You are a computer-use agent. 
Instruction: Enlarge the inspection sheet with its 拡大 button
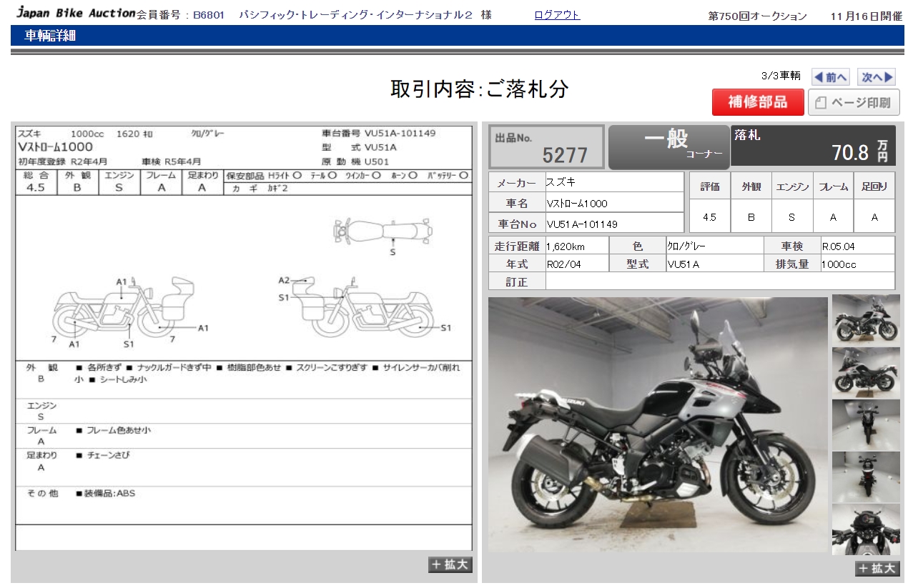coord(450,564)
